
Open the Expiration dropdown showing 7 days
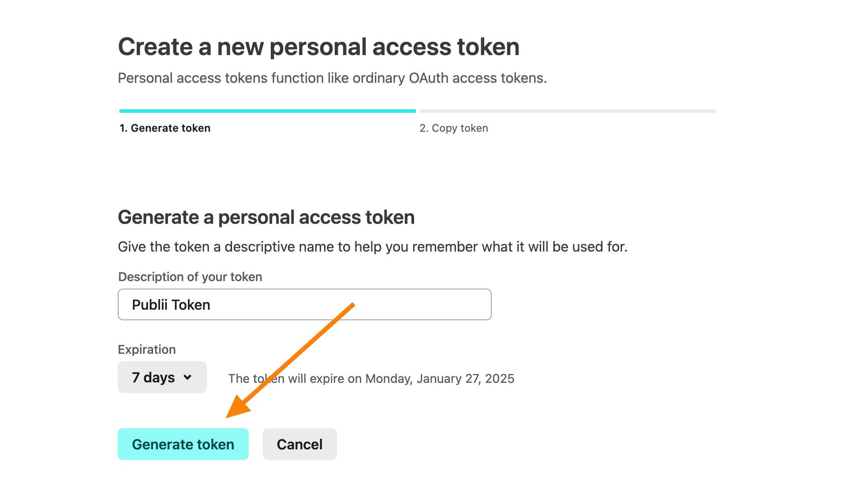click(x=162, y=377)
